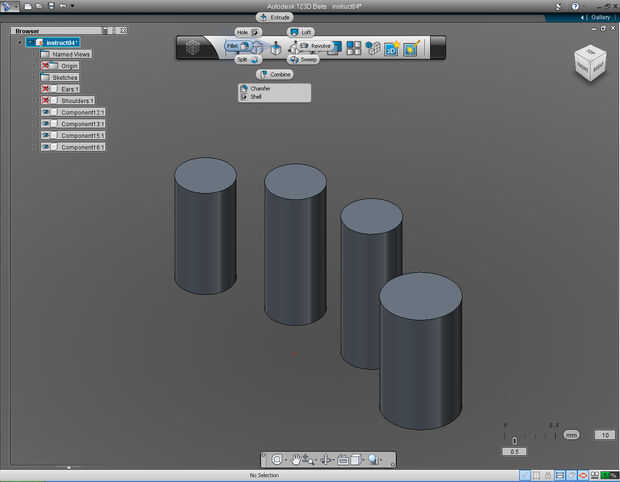Open dropdown arrow after magnifier sphere icon

coord(381,460)
